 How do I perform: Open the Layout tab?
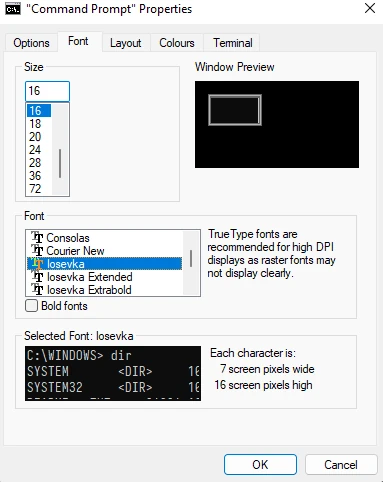(126, 43)
